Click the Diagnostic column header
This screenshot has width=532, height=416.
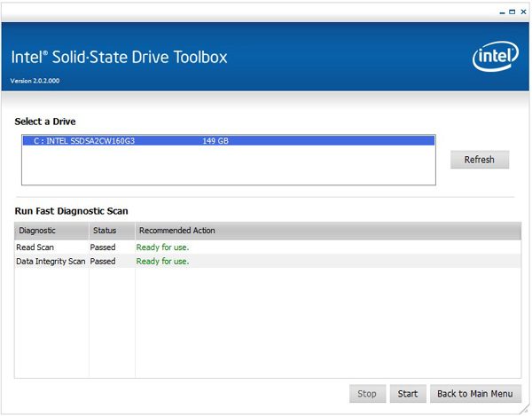coord(51,231)
